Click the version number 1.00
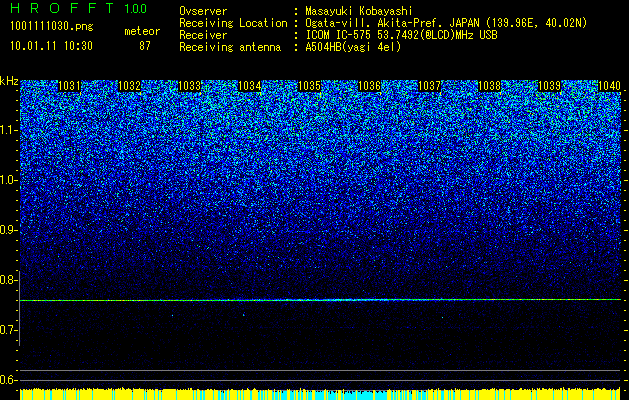This screenshot has width=629, height=400. (135, 9)
